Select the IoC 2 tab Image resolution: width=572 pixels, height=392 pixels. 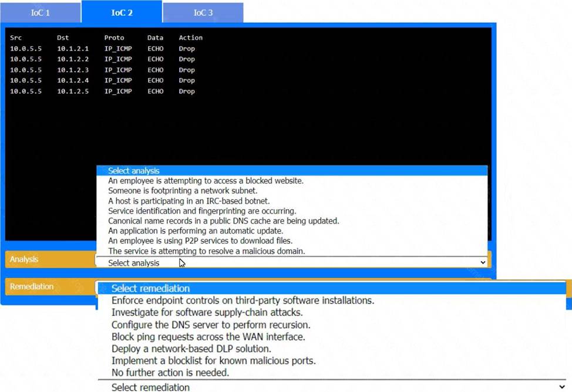(x=122, y=12)
